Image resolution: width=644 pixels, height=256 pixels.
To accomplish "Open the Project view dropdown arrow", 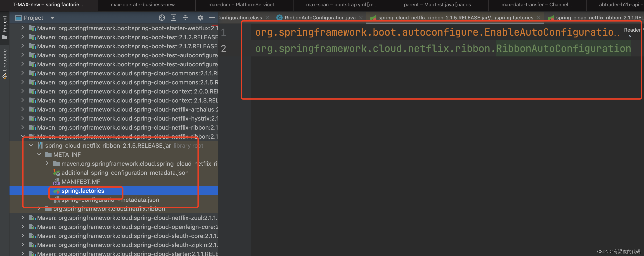I will [x=52, y=18].
